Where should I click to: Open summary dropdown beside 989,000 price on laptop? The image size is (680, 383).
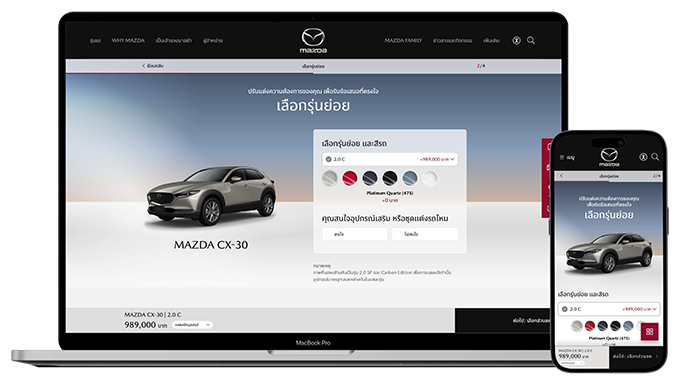pos(193,324)
